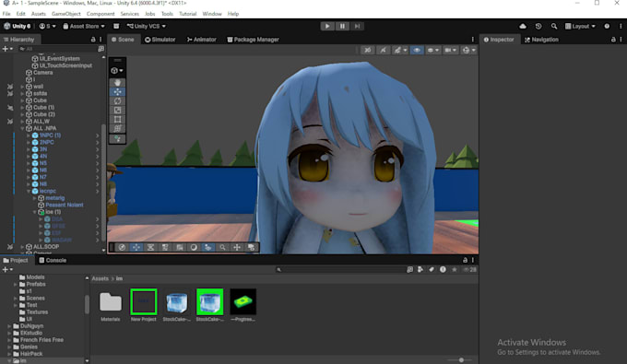The width and height of the screenshot is (627, 364).
Task: Toggle visibility of wall object
Action: pos(10,87)
